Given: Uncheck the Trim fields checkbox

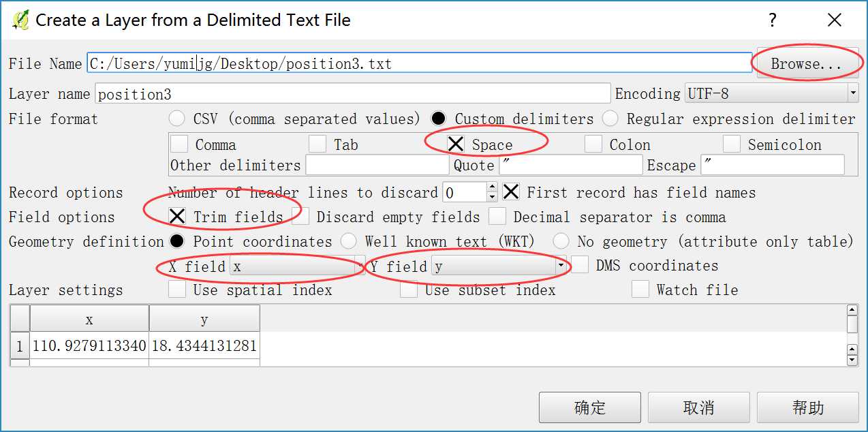Looking at the screenshot, I should pos(177,217).
